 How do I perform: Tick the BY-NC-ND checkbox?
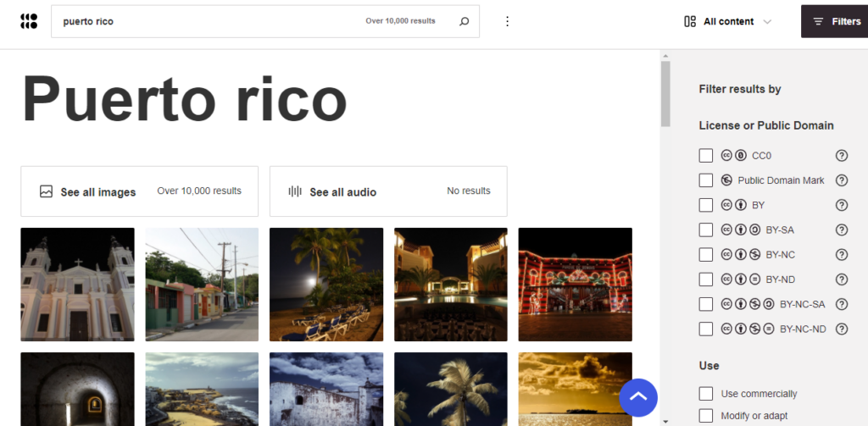(706, 329)
